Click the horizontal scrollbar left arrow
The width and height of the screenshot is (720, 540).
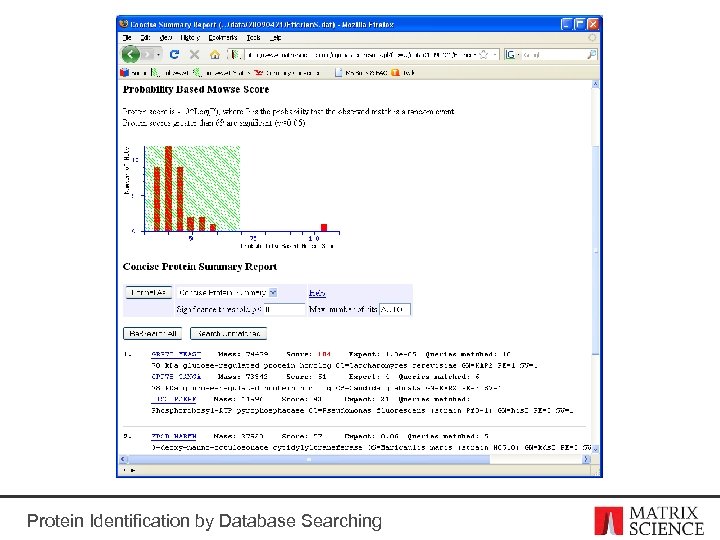123,459
